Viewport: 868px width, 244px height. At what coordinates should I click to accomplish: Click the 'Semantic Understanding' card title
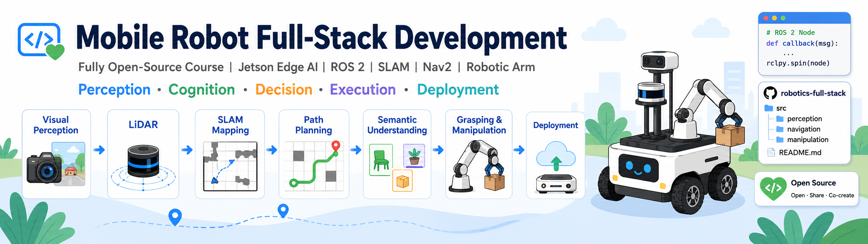coord(397,125)
